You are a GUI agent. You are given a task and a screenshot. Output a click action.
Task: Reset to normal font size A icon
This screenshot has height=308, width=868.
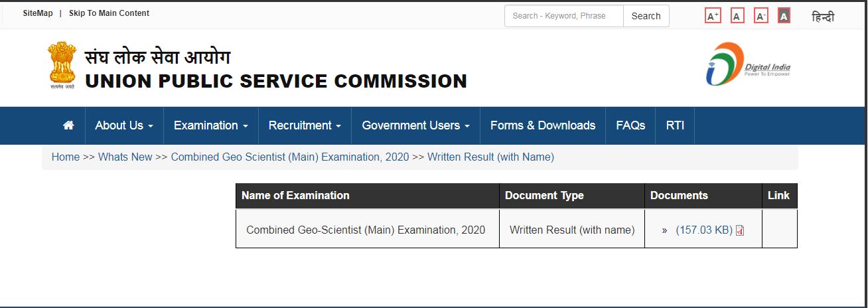(737, 16)
